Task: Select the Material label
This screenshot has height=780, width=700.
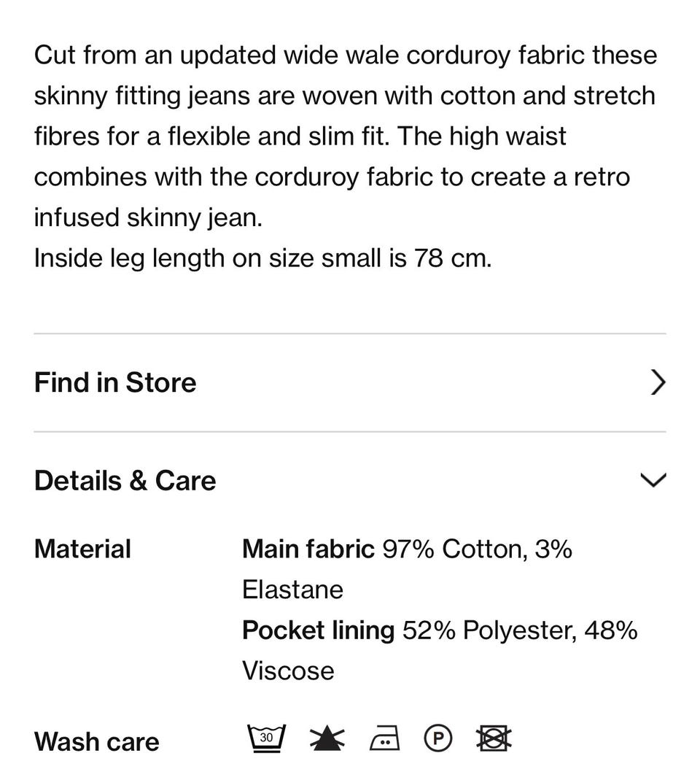Action: 82,549
